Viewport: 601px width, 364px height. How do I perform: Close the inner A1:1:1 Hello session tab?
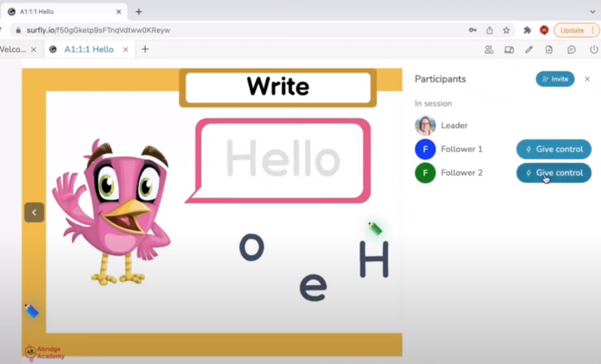(126, 49)
